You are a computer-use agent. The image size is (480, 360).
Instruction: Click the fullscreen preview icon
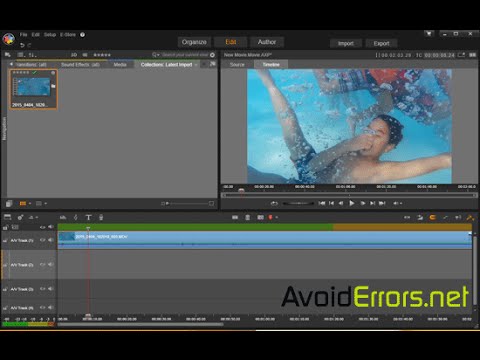coord(461,55)
